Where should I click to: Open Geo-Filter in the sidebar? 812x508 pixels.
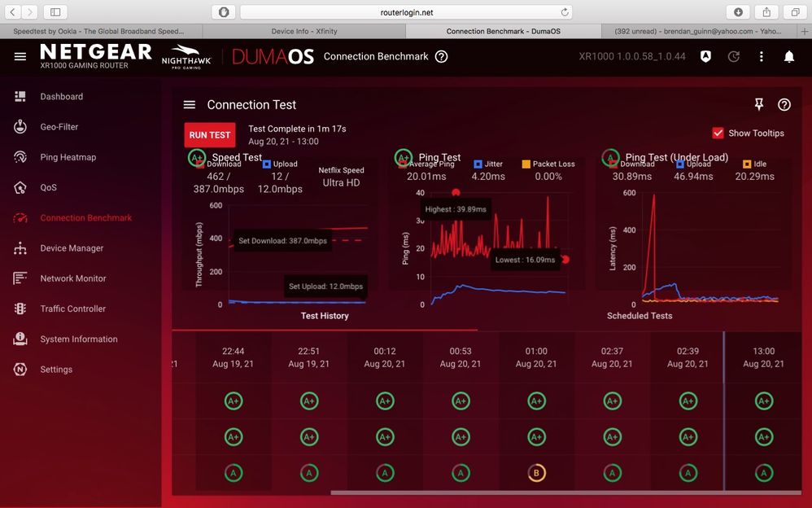click(59, 127)
